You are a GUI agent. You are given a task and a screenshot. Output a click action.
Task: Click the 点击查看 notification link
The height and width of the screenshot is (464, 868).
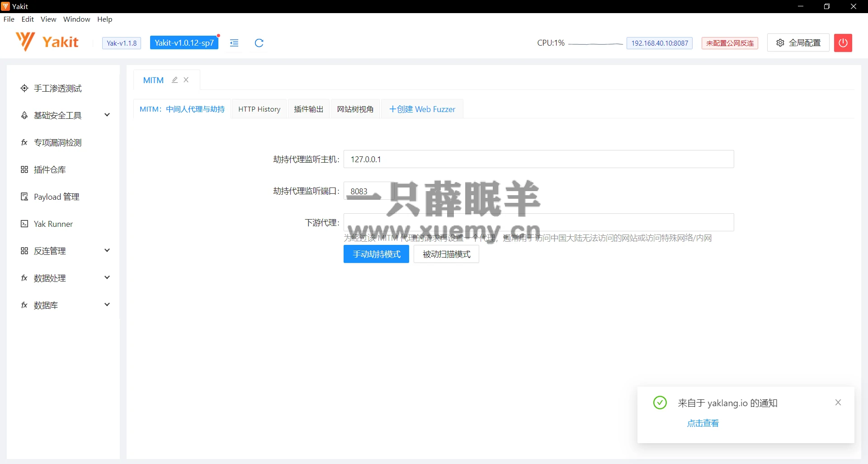pyautogui.click(x=703, y=423)
